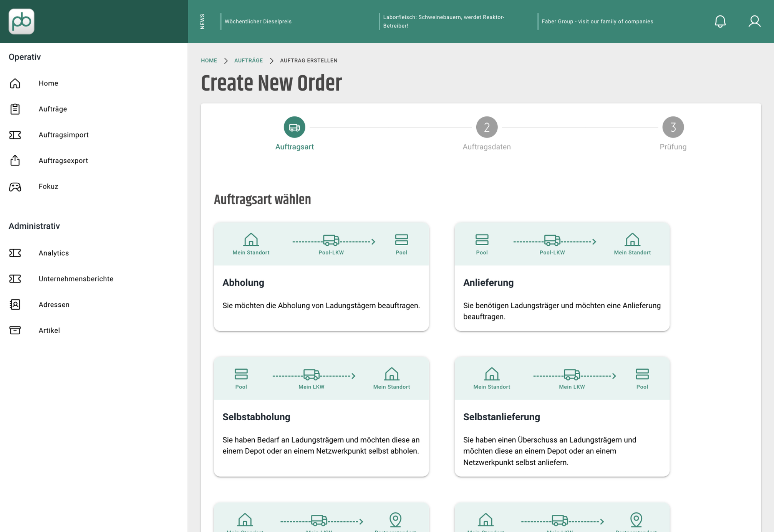The image size is (774, 532).
Task: Open the Faber Group news link
Action: coord(597,21)
